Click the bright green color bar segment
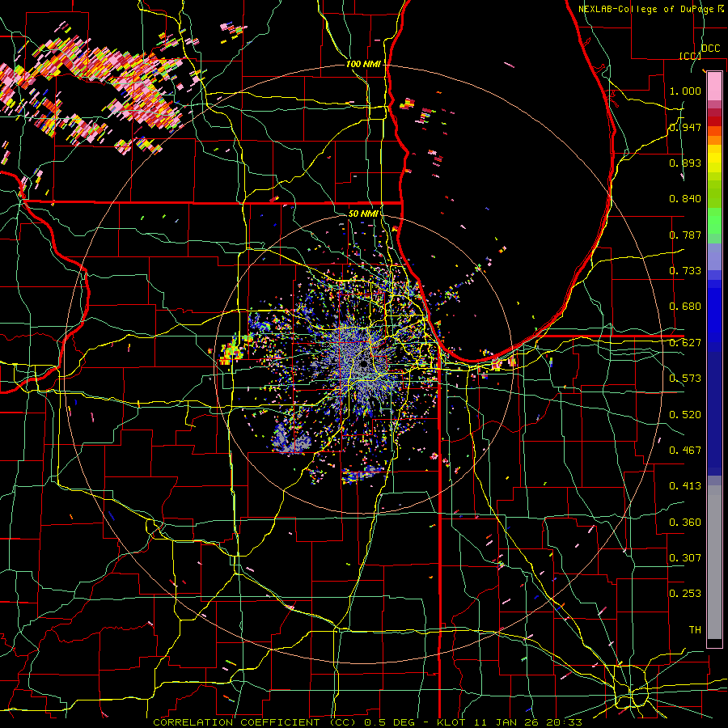728x728 pixels. [x=714, y=221]
